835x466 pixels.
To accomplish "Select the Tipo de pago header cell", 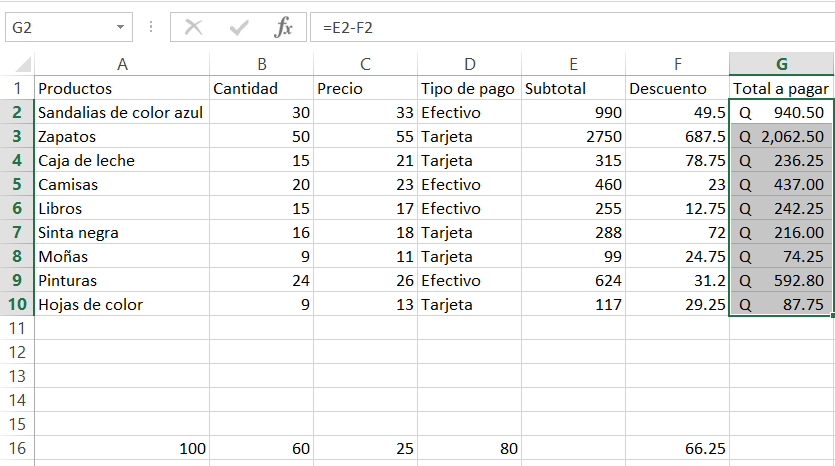I will [x=469, y=88].
